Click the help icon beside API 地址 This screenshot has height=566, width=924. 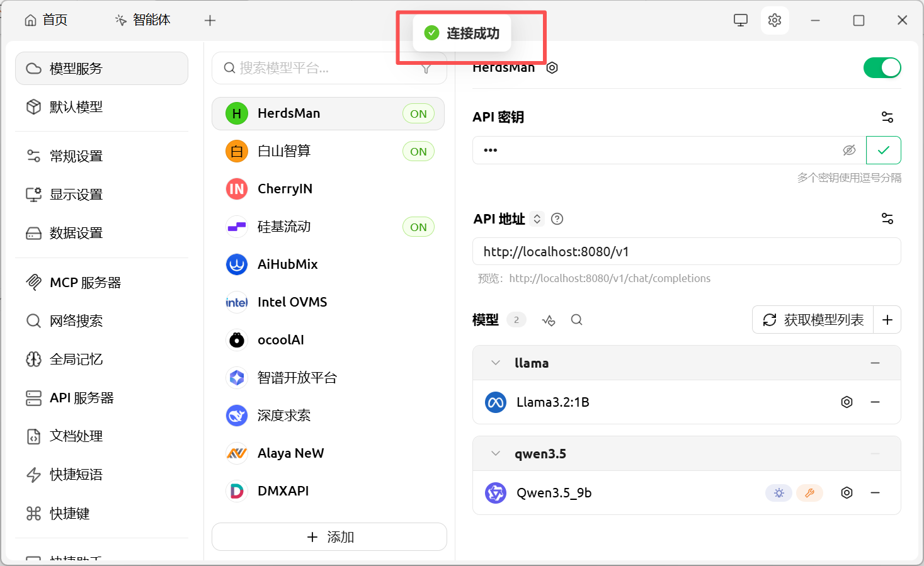click(x=557, y=218)
